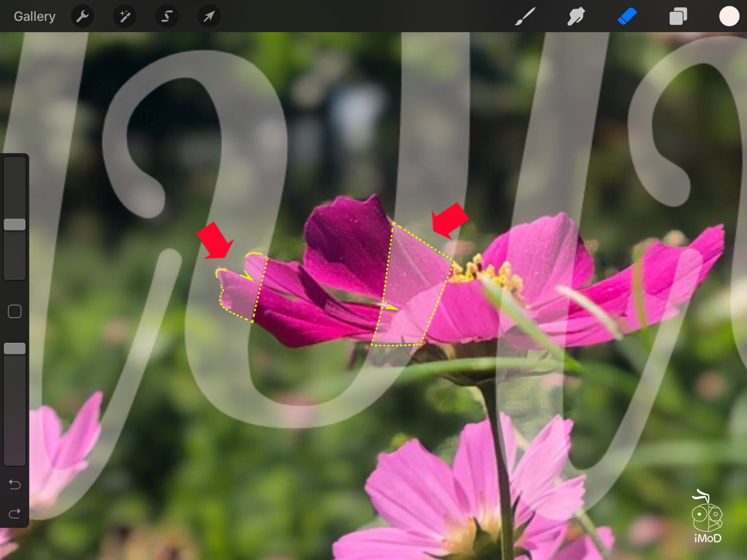Open the Actions wrench menu
This screenshot has width=747, height=560.
[82, 16]
